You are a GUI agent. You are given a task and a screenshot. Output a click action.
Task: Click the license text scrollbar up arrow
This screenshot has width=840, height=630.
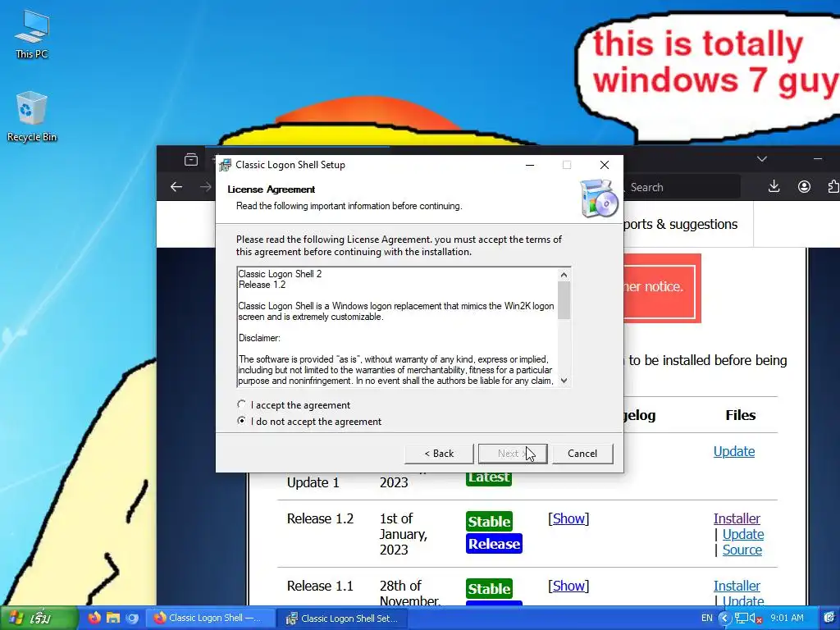[x=564, y=274]
